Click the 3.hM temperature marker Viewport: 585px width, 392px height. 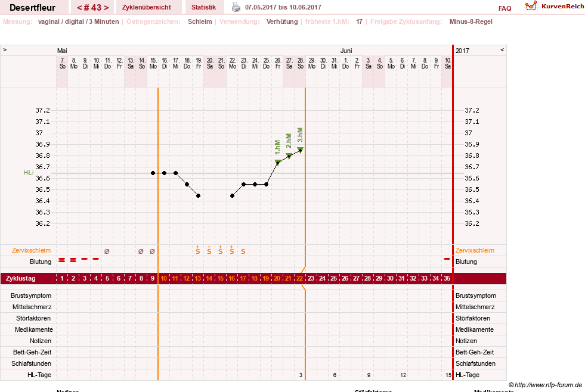[301, 150]
